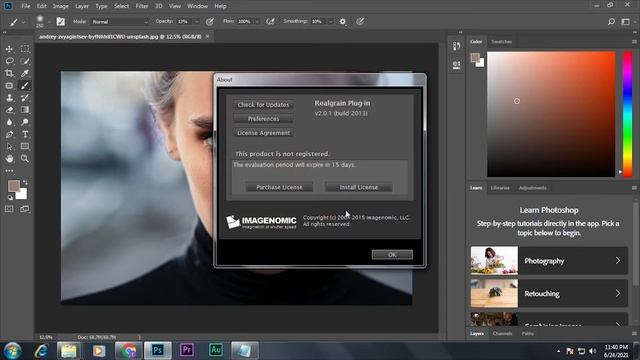640x360 pixels.
Task: Select the Quick Selection tool
Action: click(25, 61)
